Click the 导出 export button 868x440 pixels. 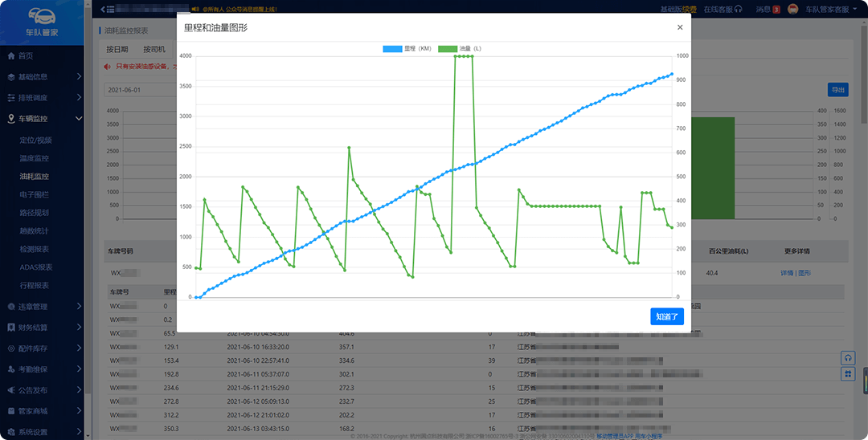click(x=837, y=90)
